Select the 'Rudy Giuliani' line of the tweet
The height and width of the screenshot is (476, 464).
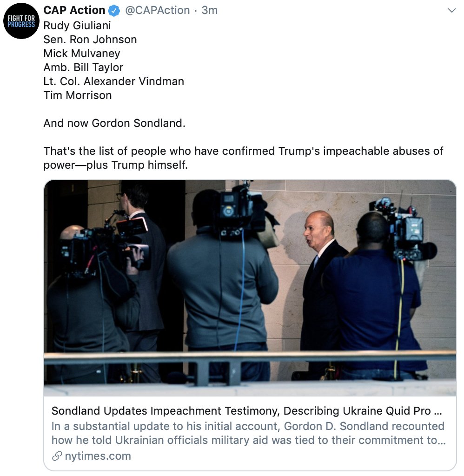pyautogui.click(x=77, y=26)
